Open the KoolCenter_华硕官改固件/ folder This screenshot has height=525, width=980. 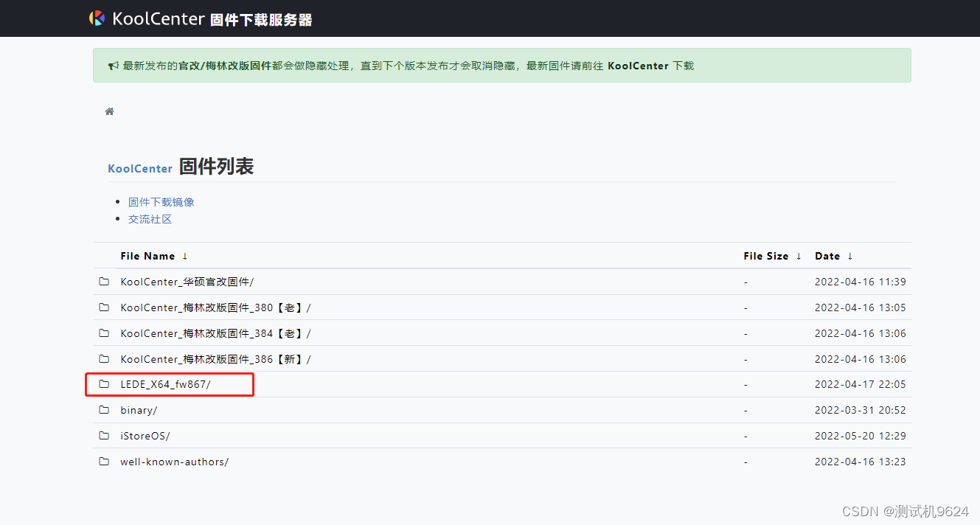coord(187,282)
